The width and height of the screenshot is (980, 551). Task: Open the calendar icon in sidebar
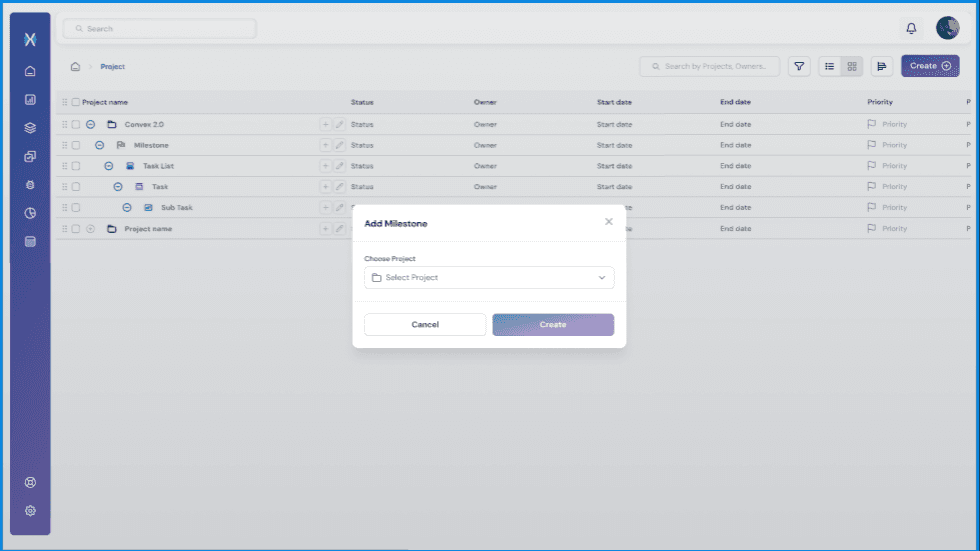coord(30,242)
